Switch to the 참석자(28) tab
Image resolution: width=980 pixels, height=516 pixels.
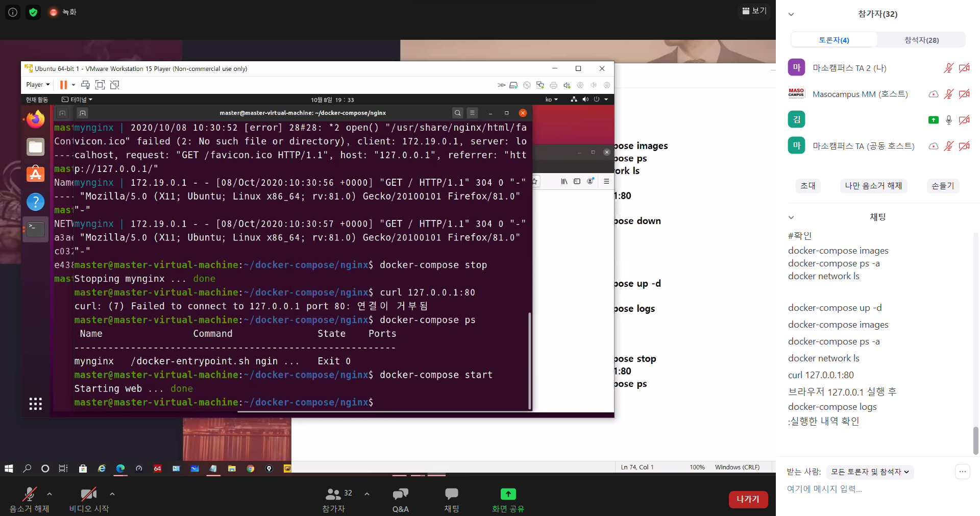click(921, 40)
